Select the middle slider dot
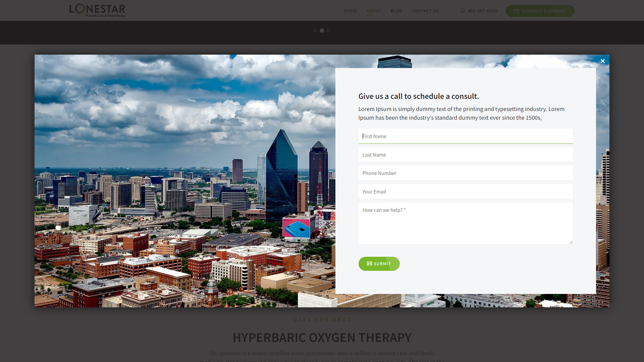The image size is (644, 362). [322, 31]
